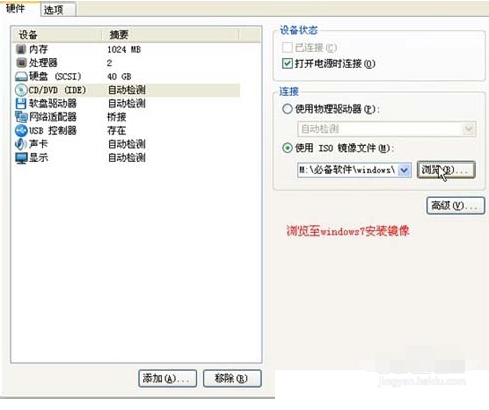Open the ISO file path dropdown arrow
Screen dimensions: 489x410
click(x=404, y=170)
